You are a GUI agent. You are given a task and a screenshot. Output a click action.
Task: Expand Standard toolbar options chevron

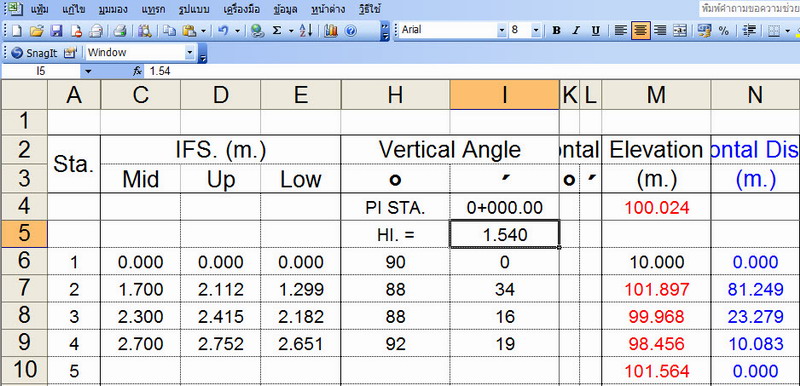pyautogui.click(x=385, y=31)
